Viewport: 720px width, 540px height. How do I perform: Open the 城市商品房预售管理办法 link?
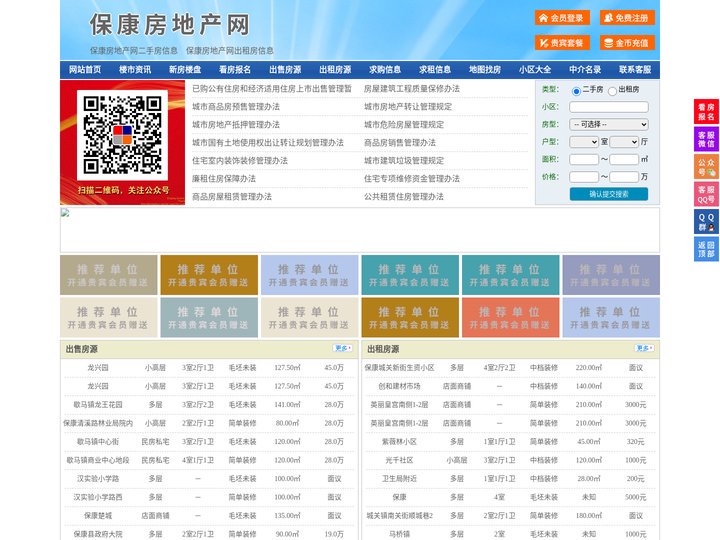point(236,107)
